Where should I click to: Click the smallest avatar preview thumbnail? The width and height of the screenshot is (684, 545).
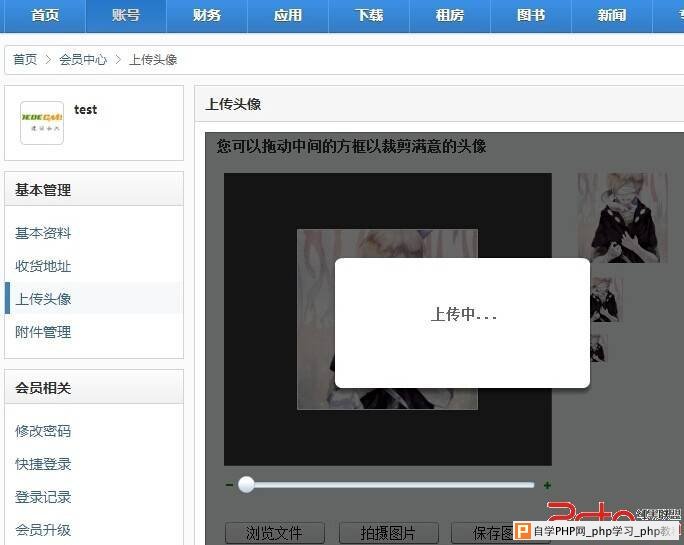pos(598,348)
